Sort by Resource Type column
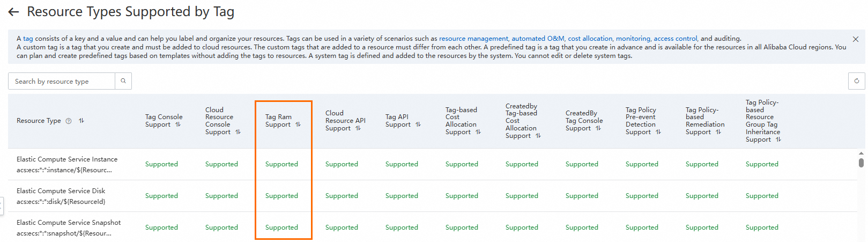This screenshot has width=868, height=242. click(81, 121)
